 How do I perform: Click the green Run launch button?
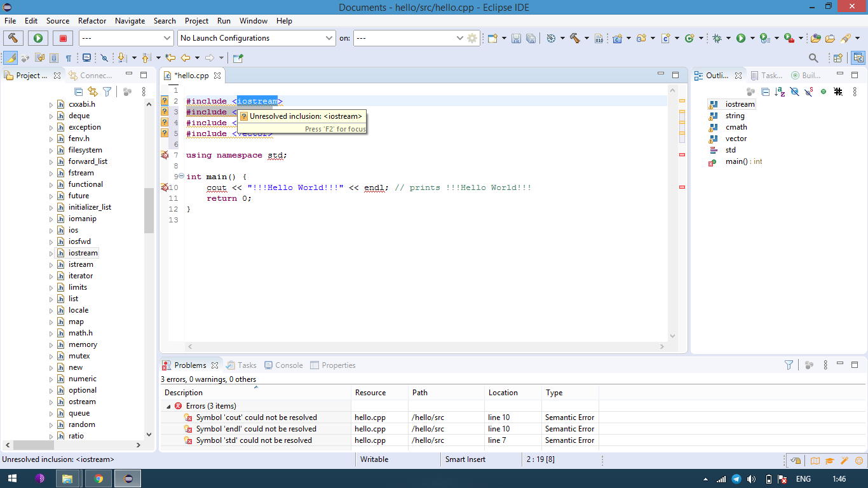pos(38,38)
